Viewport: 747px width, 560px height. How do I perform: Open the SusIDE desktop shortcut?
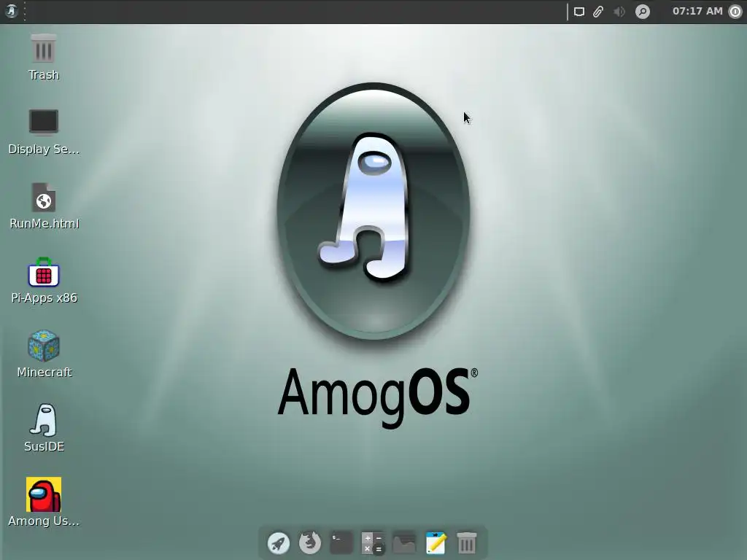pyautogui.click(x=43, y=420)
